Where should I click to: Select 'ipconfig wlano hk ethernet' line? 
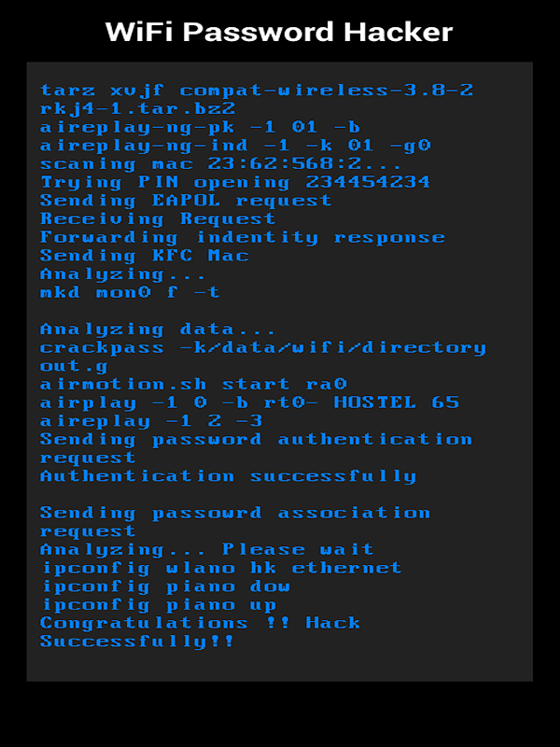(222, 568)
